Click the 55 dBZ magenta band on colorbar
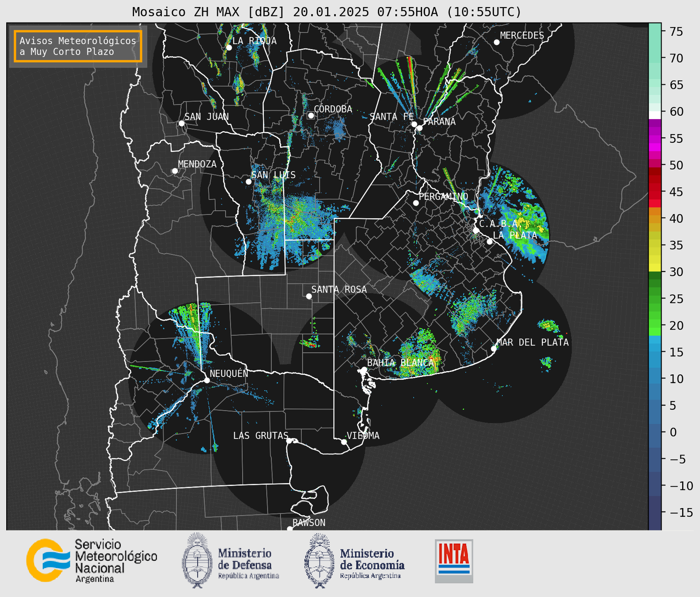 pos(655,139)
